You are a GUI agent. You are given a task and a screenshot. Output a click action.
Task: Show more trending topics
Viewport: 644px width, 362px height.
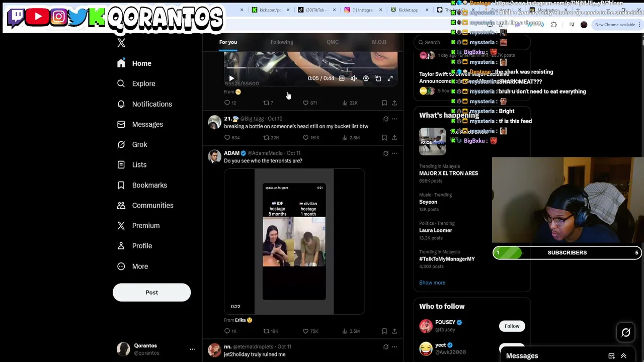[x=432, y=283]
